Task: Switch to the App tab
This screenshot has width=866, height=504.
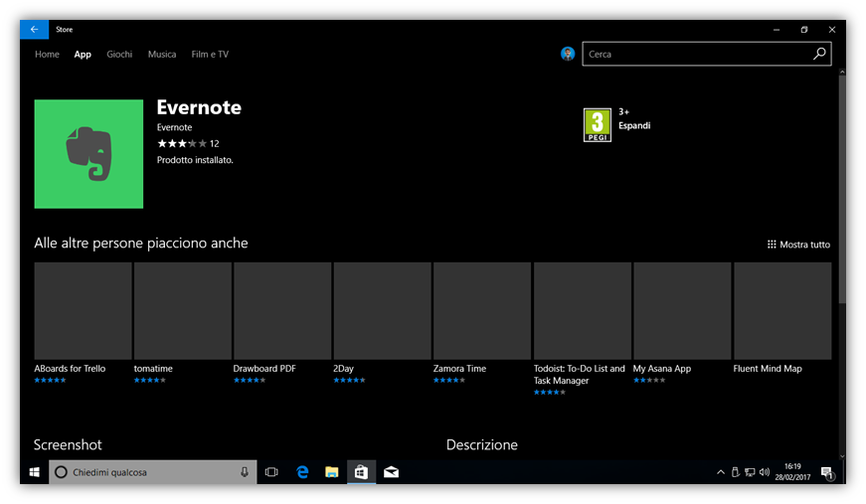Action: click(83, 54)
